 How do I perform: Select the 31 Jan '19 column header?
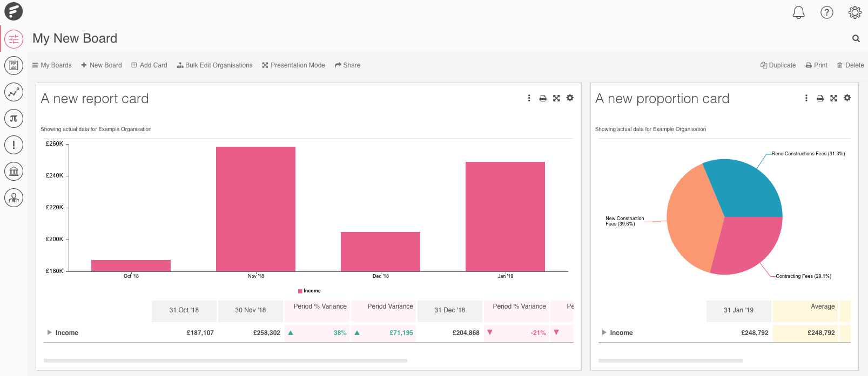[738, 310]
